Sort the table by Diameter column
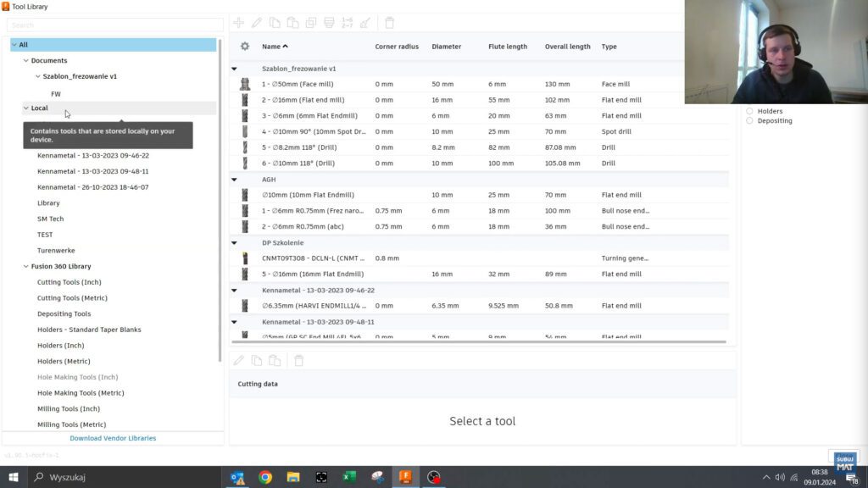The image size is (868, 488). click(446, 47)
